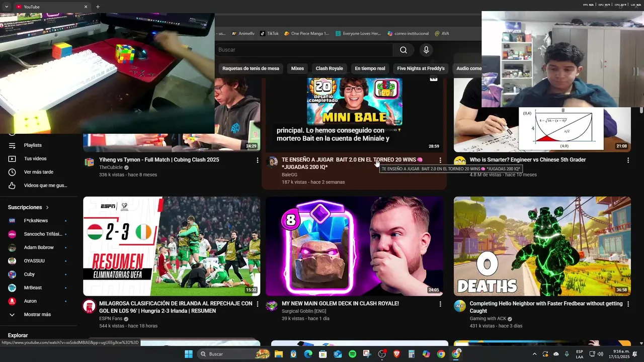This screenshot has width=644, height=362.
Task: Open Outlook from the taskbar
Action: click(x=338, y=354)
